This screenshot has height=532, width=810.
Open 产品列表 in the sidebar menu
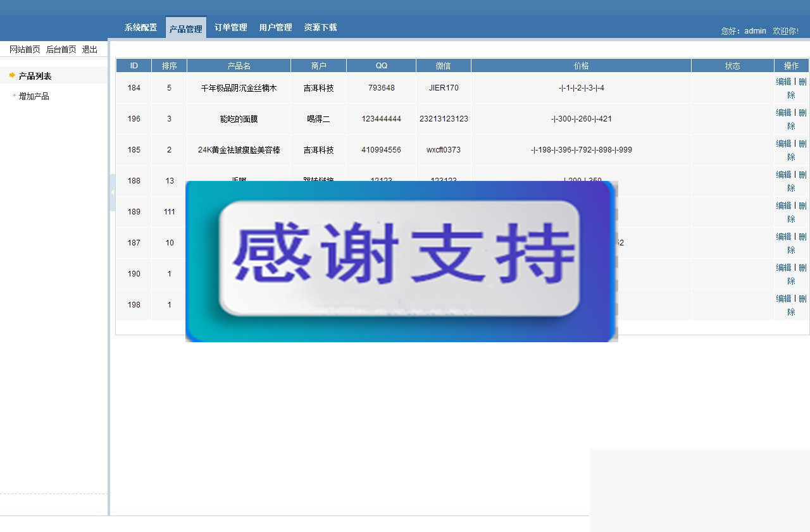pos(34,75)
